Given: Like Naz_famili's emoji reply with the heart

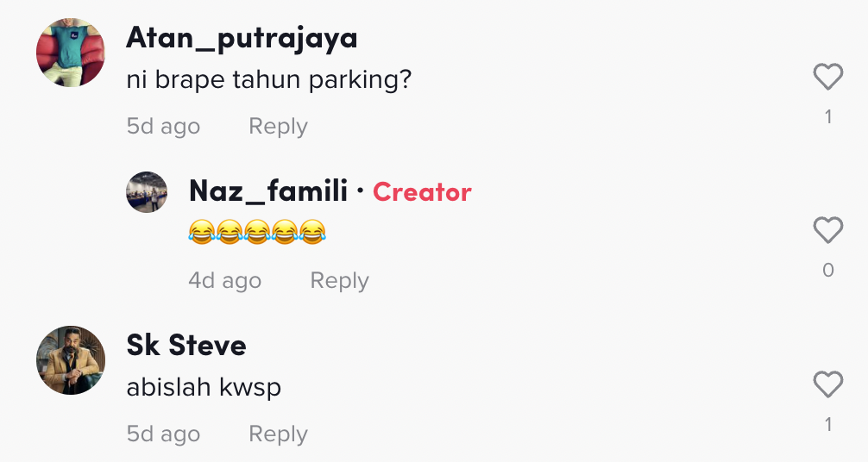Looking at the screenshot, I should point(827,230).
